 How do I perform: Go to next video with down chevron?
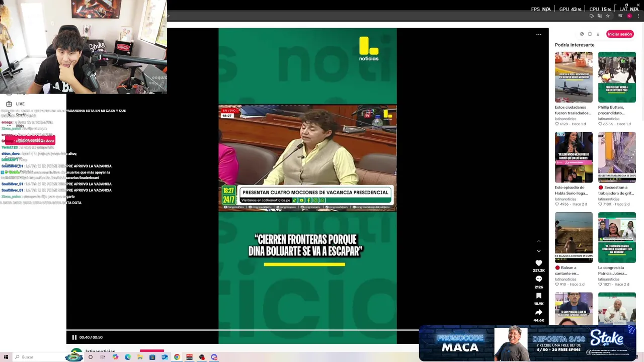[539, 251]
